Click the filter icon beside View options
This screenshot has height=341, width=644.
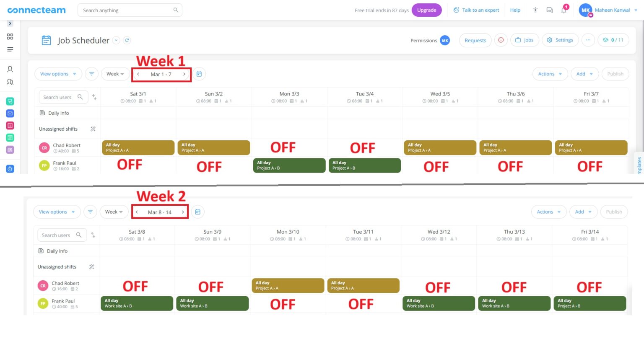click(x=91, y=74)
